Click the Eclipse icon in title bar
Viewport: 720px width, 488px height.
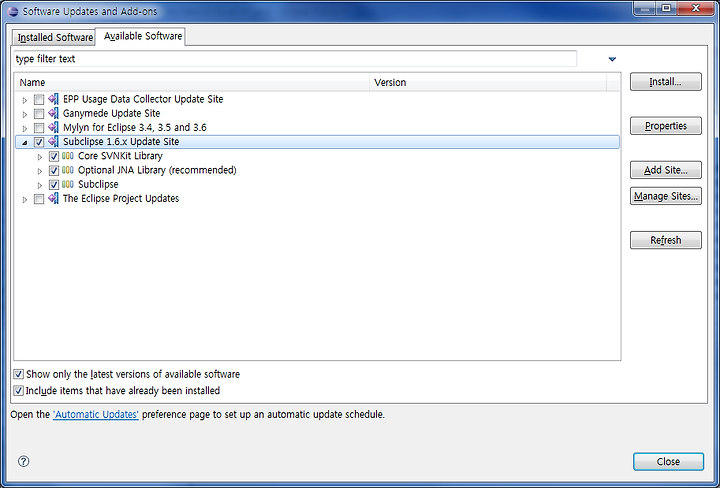(x=13, y=11)
